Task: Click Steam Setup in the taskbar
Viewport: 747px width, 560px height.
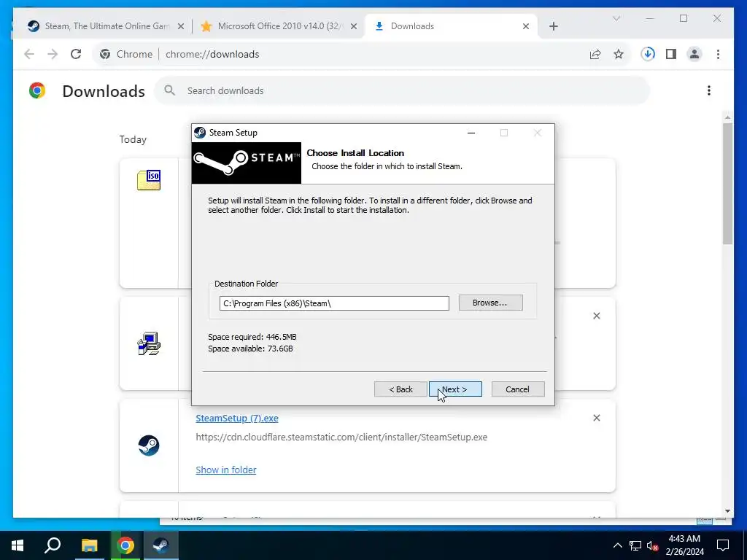Action: click(161, 545)
